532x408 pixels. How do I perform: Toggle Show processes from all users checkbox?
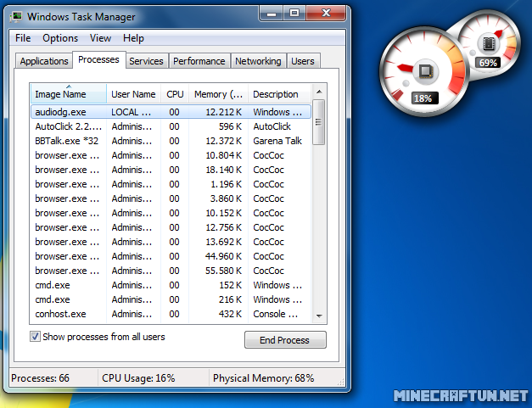[35, 337]
